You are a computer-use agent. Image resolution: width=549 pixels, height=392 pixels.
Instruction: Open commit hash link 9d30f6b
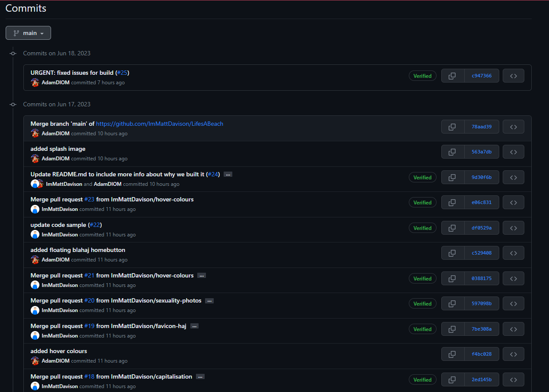[x=482, y=177]
